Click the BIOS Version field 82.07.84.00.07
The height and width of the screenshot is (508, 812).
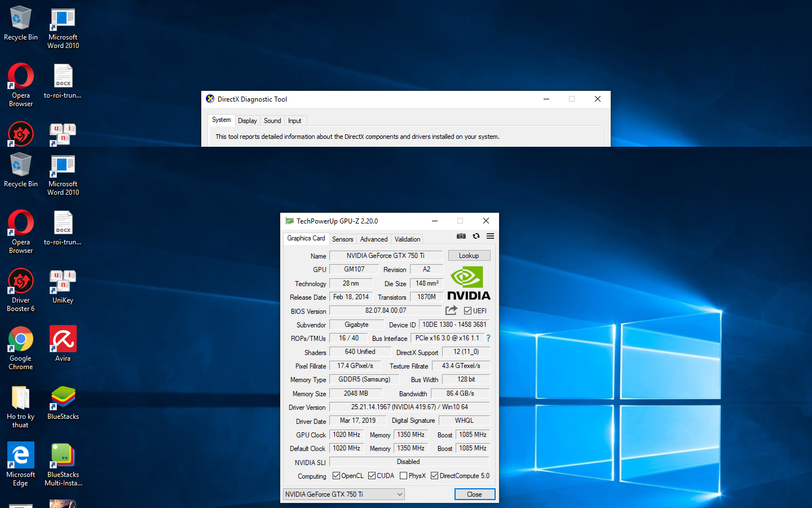[386, 310]
